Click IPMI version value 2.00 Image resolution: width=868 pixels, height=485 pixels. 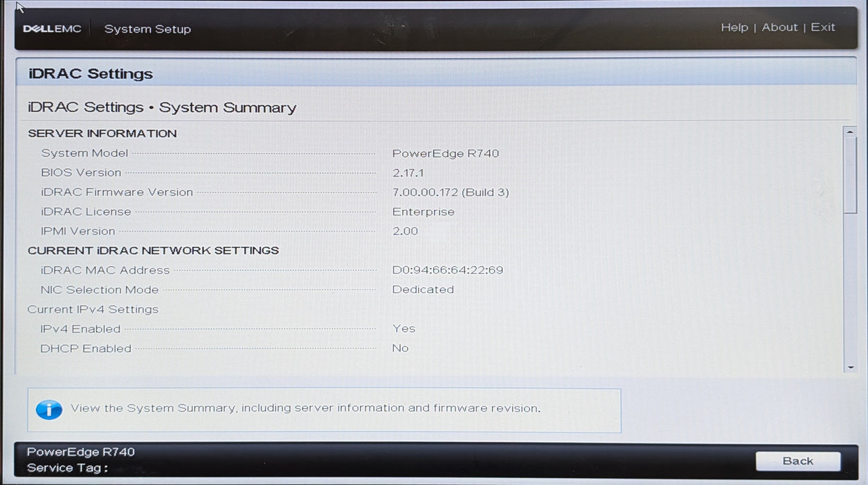click(x=406, y=231)
